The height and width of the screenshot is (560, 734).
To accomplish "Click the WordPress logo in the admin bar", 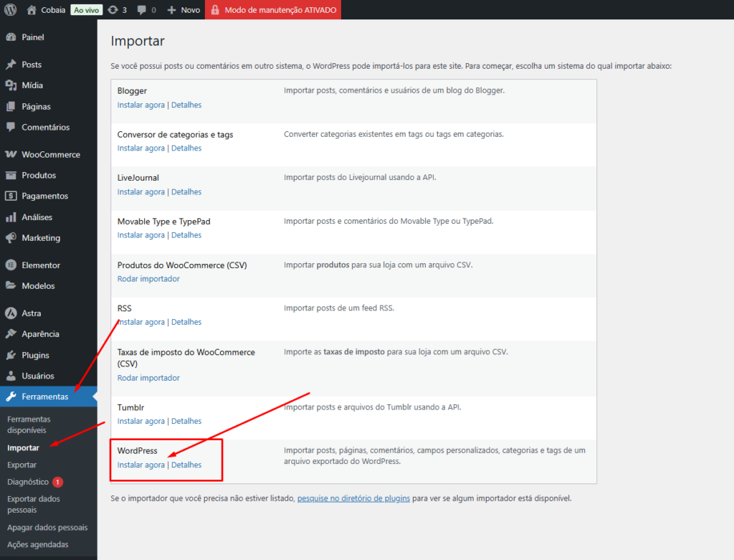I will click(9, 9).
